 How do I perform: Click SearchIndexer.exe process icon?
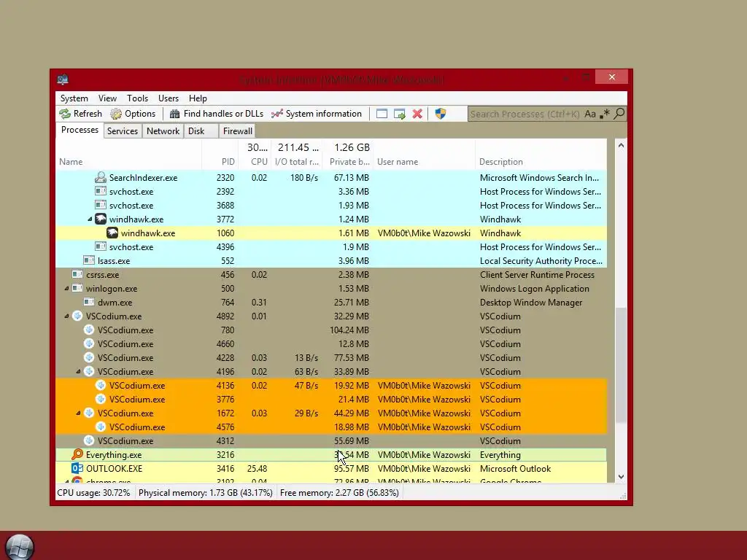click(101, 178)
